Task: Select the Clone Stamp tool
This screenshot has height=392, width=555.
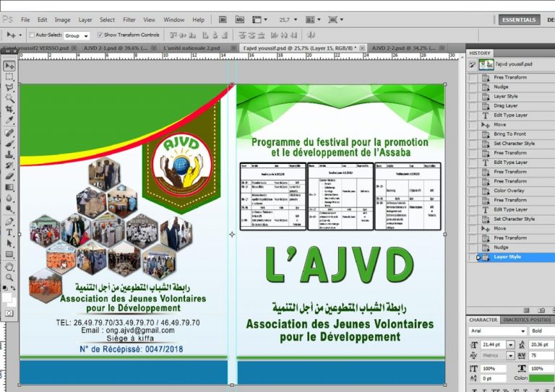Action: pyautogui.click(x=9, y=154)
